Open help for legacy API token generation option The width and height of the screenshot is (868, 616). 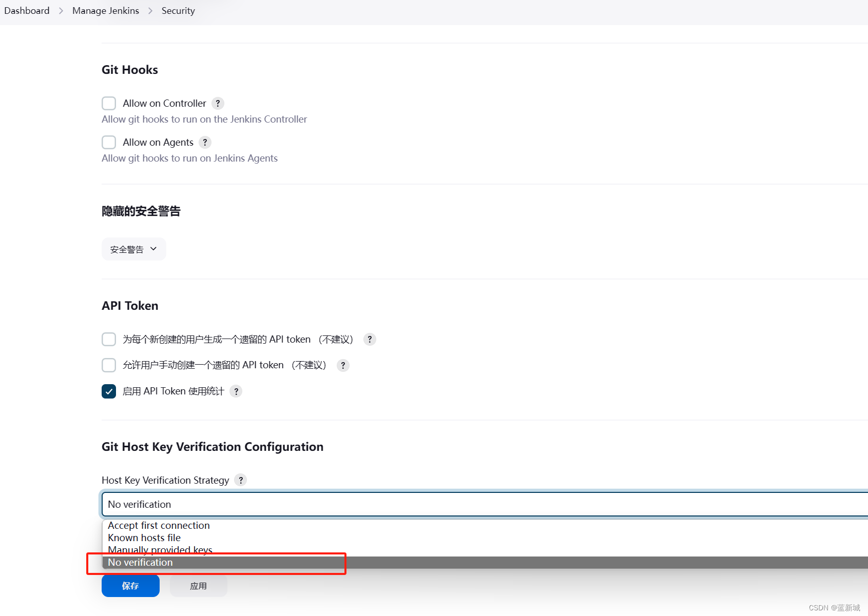tap(369, 339)
